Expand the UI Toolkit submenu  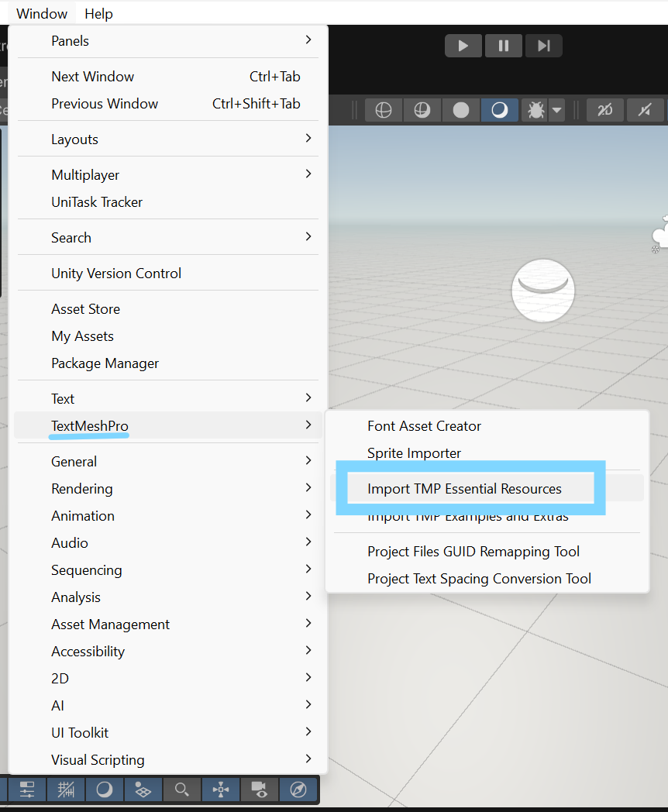click(168, 733)
